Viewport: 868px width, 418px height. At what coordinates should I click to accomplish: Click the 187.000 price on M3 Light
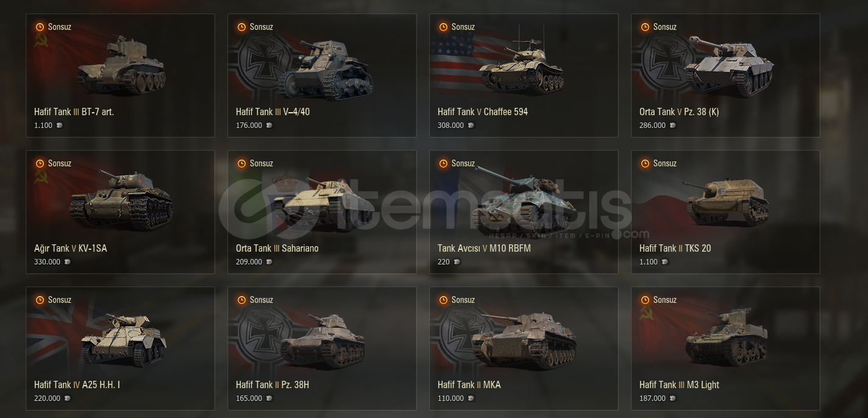click(652, 399)
